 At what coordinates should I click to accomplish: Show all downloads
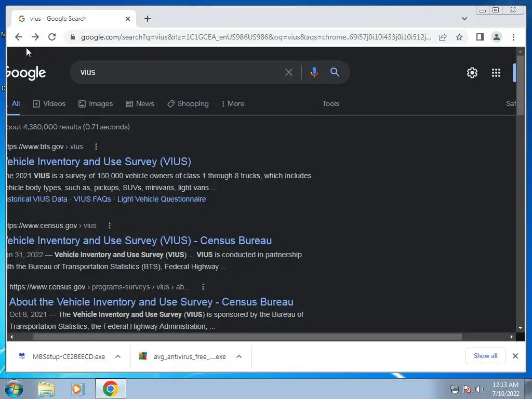pyautogui.click(x=486, y=356)
